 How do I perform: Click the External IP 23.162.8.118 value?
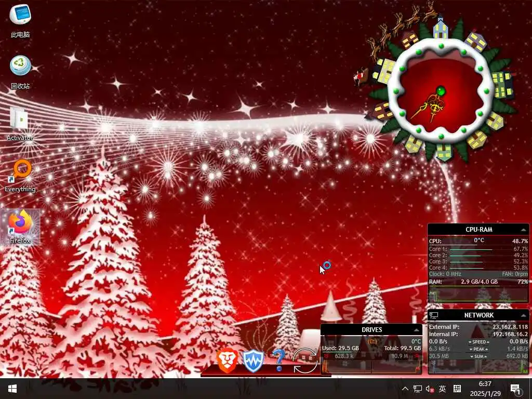pyautogui.click(x=510, y=327)
